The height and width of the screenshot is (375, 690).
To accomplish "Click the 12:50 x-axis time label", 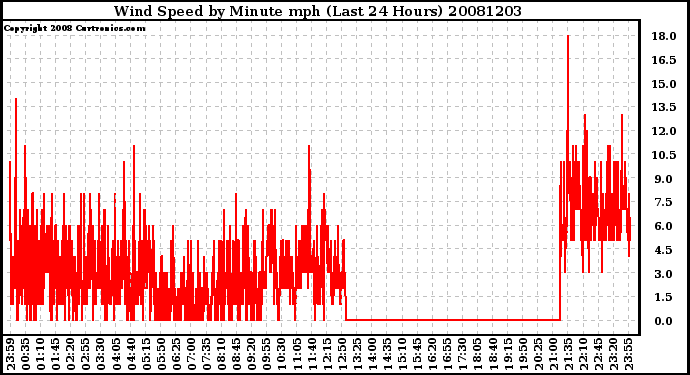I will (x=341, y=354).
